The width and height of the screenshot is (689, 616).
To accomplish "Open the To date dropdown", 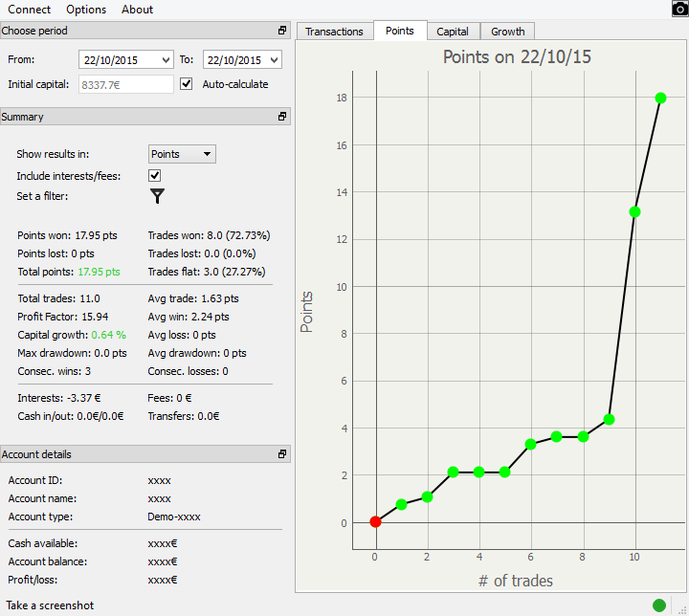I will coord(275,59).
